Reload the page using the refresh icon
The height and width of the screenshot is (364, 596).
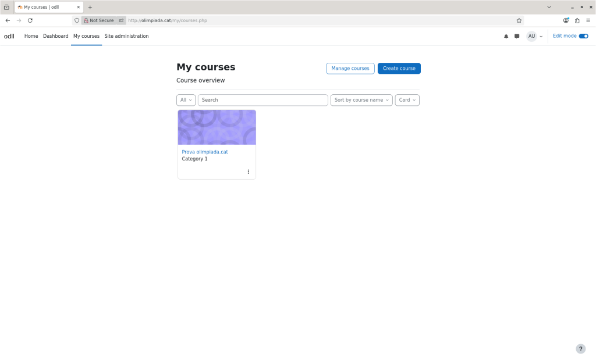pos(30,20)
